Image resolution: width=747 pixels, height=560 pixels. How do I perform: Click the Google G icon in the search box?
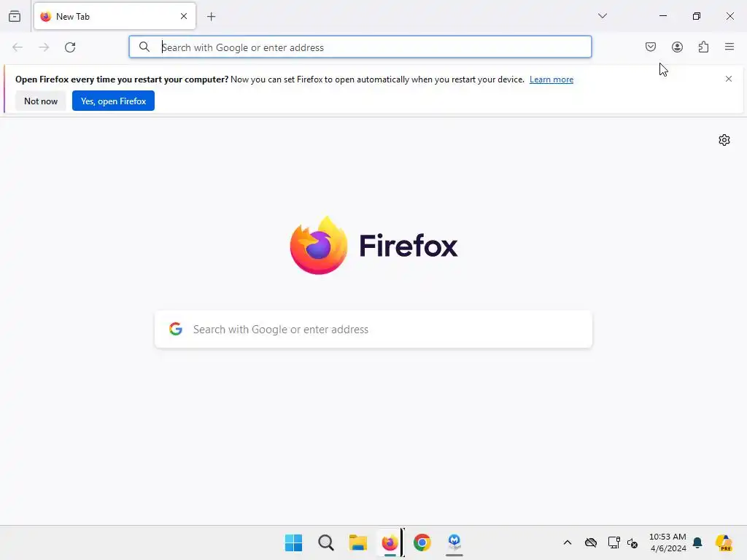[x=176, y=329]
